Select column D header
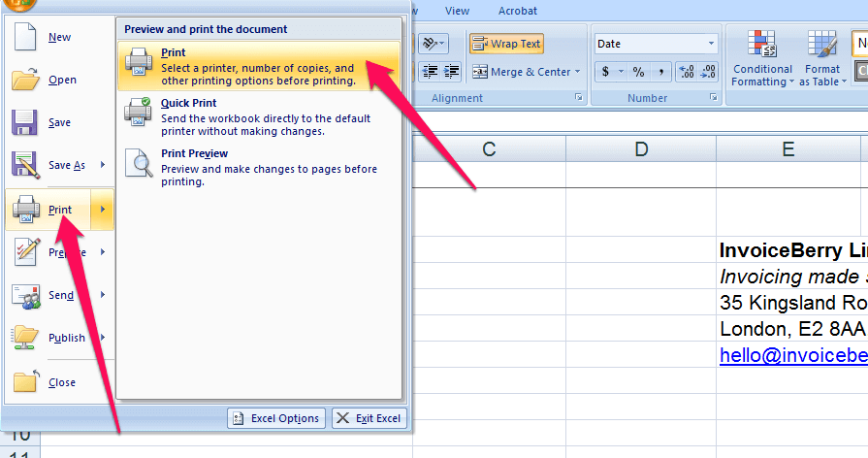This screenshot has height=458, width=868. 641,149
